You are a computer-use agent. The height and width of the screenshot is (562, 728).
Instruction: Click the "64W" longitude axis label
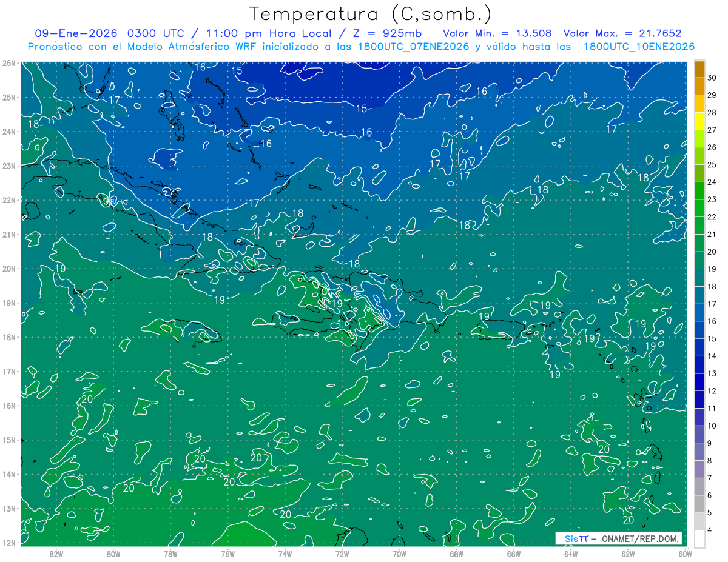pyautogui.click(x=571, y=554)
